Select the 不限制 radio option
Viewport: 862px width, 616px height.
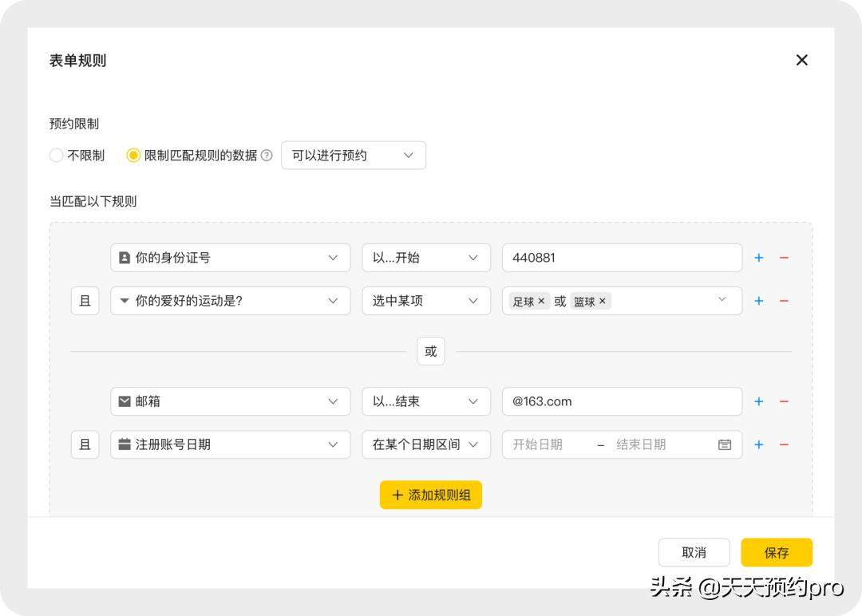[x=56, y=156]
